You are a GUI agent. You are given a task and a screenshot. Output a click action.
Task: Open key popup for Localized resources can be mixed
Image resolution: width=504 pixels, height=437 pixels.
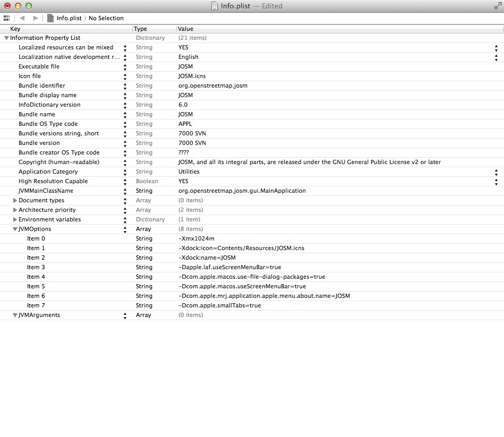click(x=125, y=48)
